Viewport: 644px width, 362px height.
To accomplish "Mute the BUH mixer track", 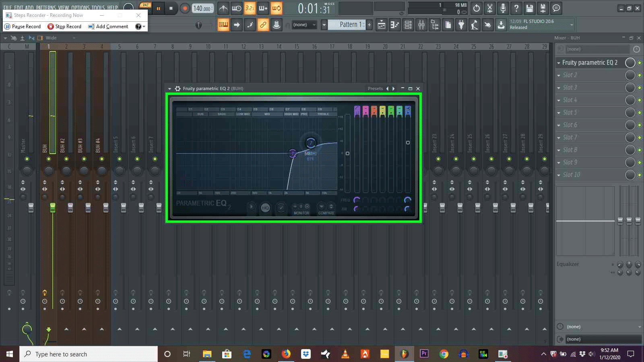I will (x=49, y=159).
